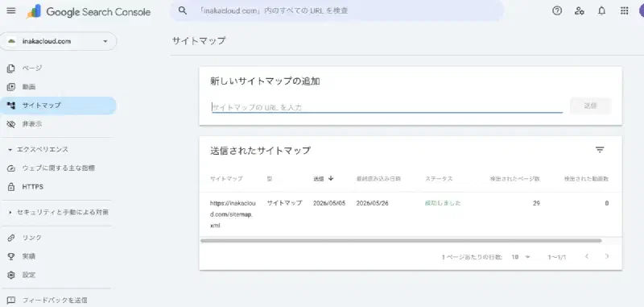Click the 非表示 crossed-eye icon

tap(11, 124)
